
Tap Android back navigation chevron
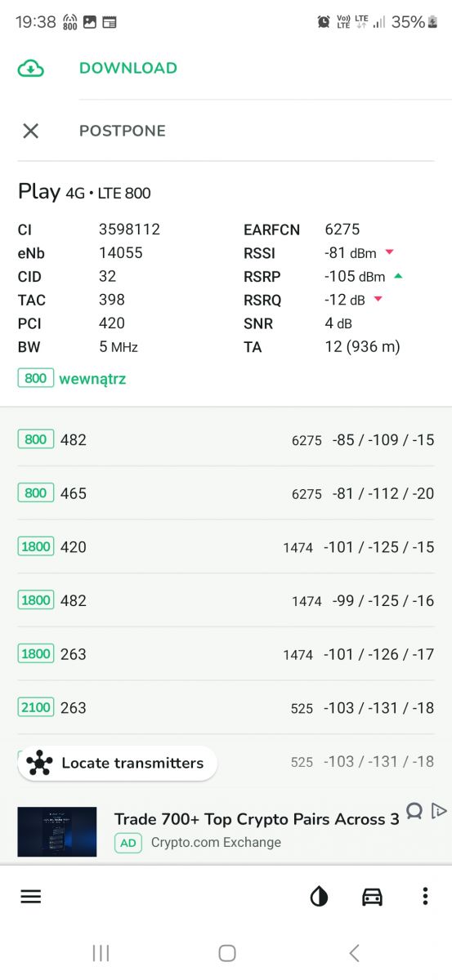tap(354, 952)
